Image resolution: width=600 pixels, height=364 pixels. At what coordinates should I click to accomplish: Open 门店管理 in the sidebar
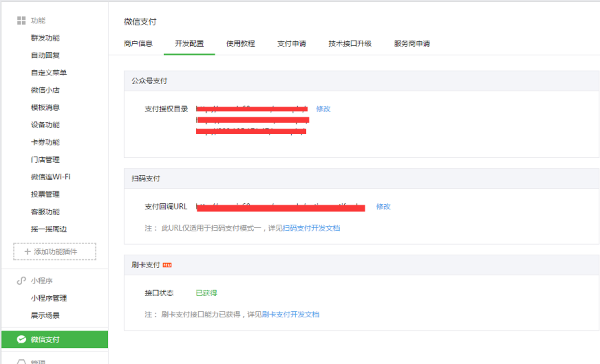point(45,159)
